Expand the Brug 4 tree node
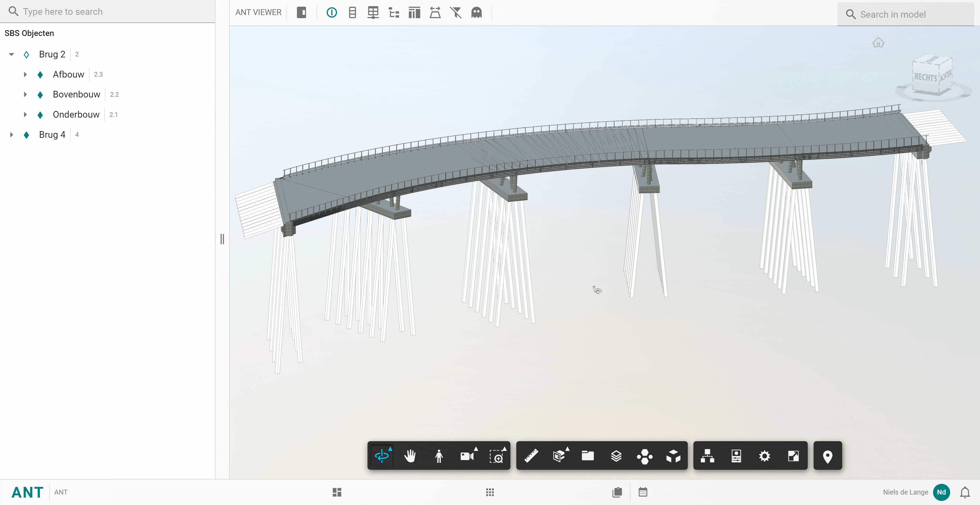Screen dimensions: 980x505 pyautogui.click(x=11, y=135)
